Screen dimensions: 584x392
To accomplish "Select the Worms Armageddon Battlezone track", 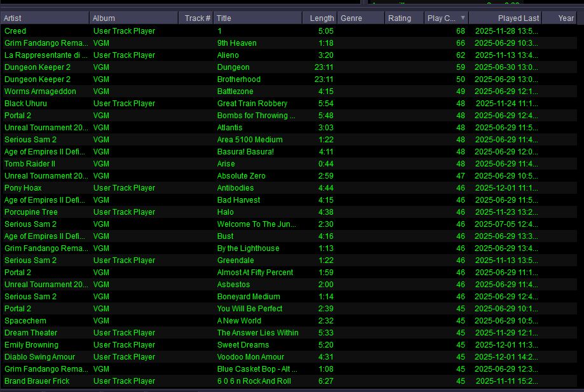I will (289, 91).
